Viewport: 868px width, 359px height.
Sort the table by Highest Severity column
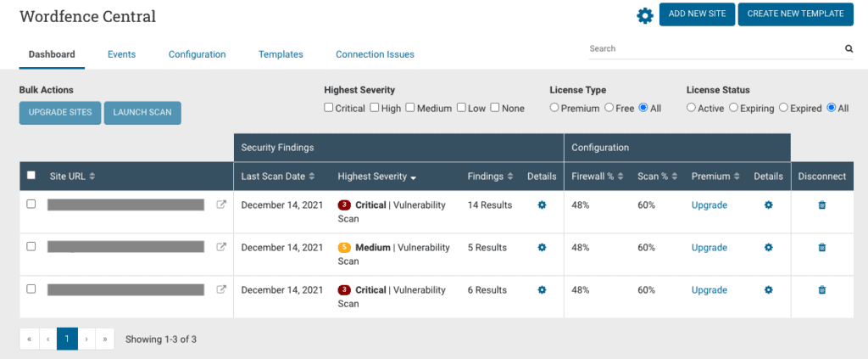pos(376,177)
